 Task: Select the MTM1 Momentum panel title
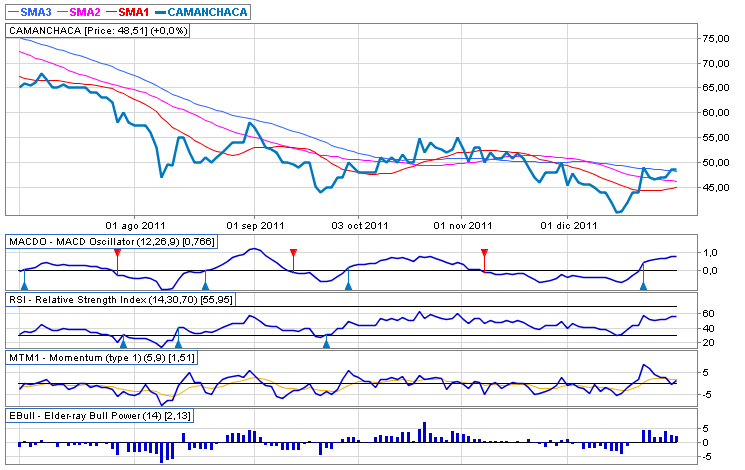pyautogui.click(x=102, y=358)
